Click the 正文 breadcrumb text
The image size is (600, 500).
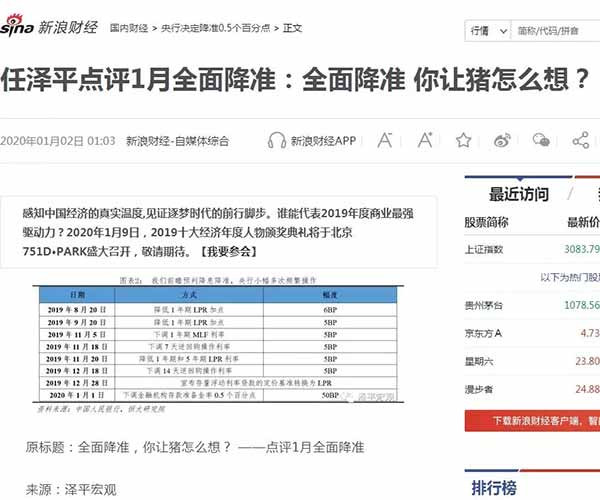point(292,28)
